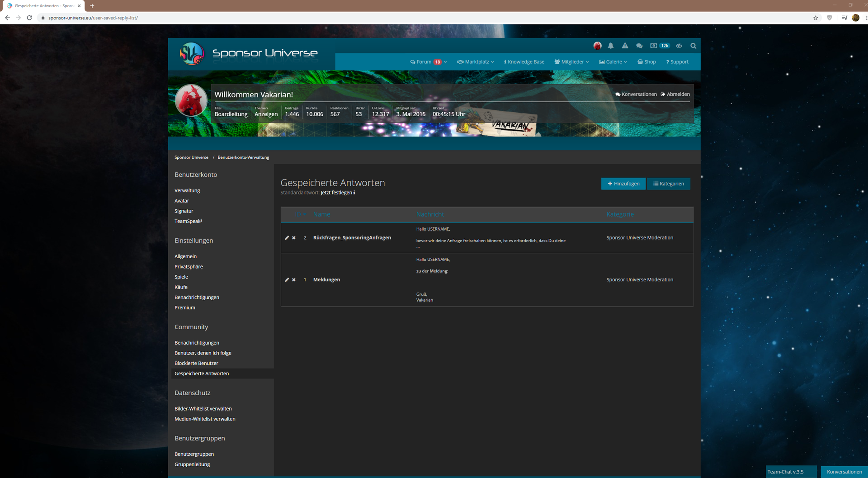
Task: Delete the Meldungen saved reply
Action: [294, 280]
